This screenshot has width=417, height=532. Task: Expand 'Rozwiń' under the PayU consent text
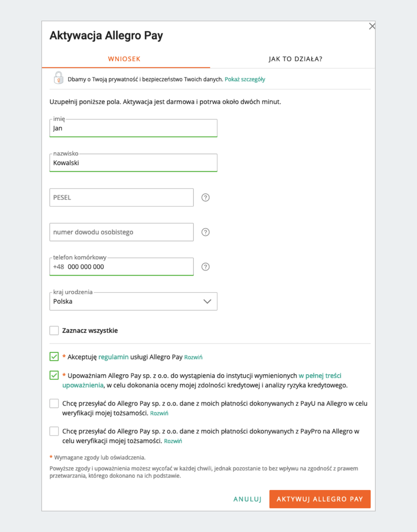coord(159,414)
